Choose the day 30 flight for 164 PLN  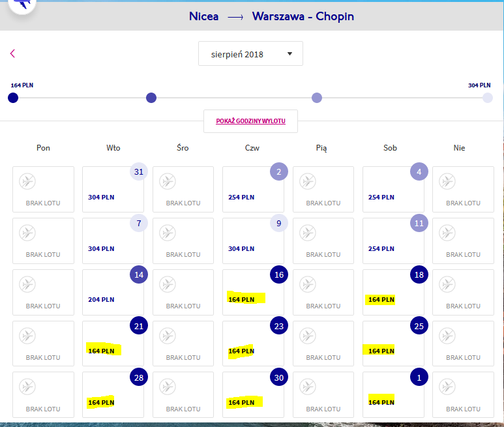(x=253, y=394)
